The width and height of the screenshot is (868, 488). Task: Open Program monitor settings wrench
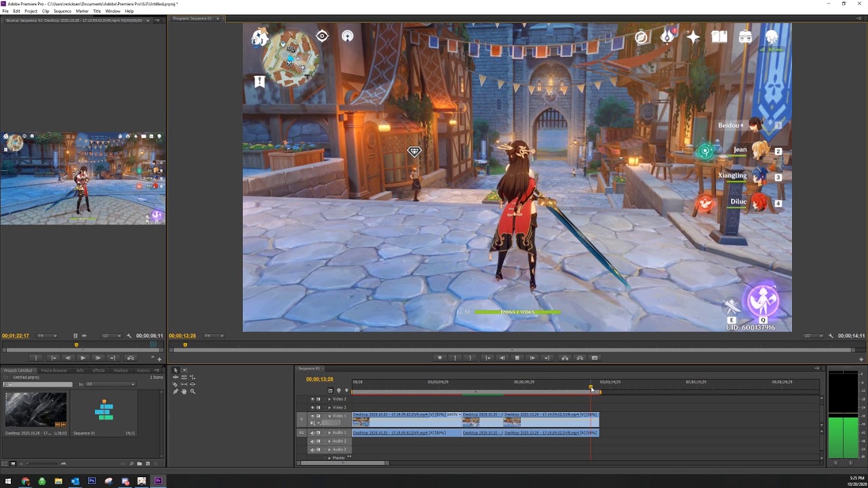tap(831, 335)
